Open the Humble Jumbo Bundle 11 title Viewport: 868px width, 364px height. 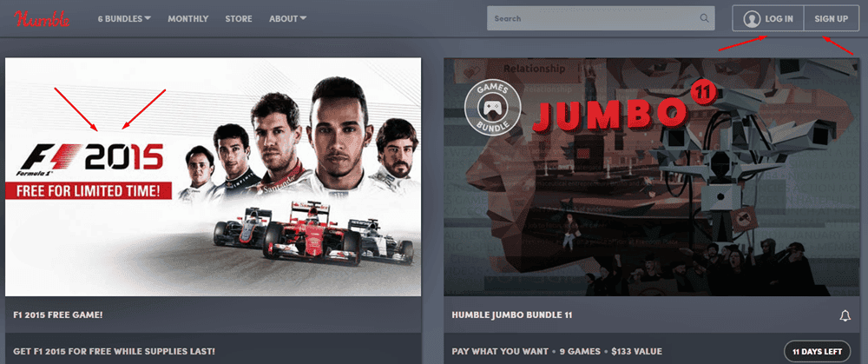[x=512, y=314]
